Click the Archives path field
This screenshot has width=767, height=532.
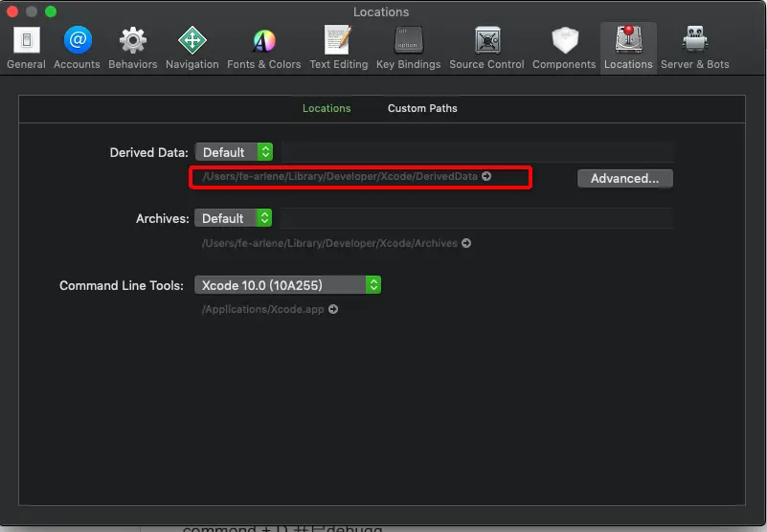[x=477, y=218]
